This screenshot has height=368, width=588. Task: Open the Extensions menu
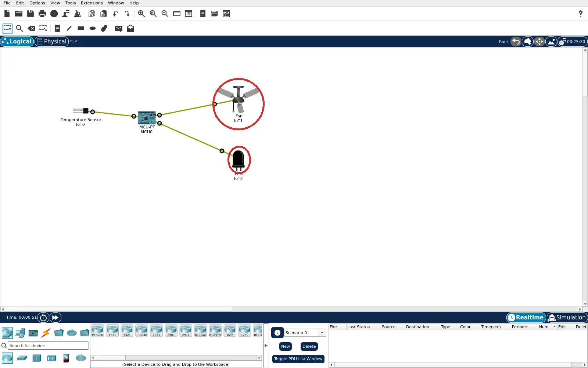click(x=92, y=3)
